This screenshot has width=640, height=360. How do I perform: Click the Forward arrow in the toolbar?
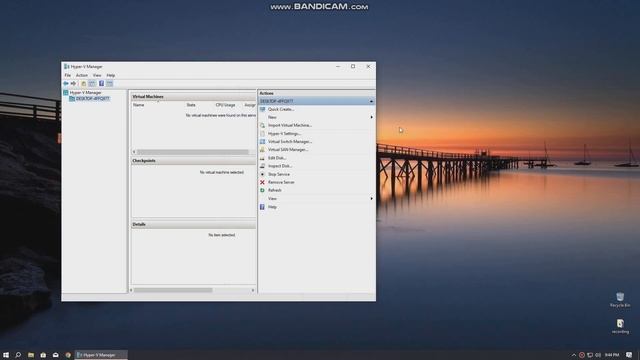(x=73, y=84)
